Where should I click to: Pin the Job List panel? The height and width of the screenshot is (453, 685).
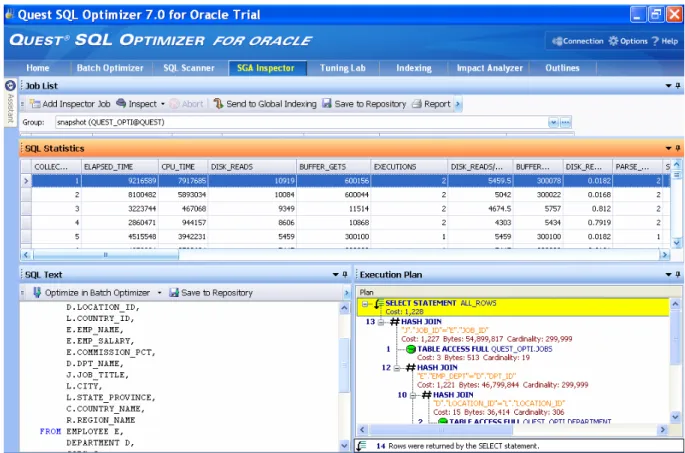tap(678, 86)
